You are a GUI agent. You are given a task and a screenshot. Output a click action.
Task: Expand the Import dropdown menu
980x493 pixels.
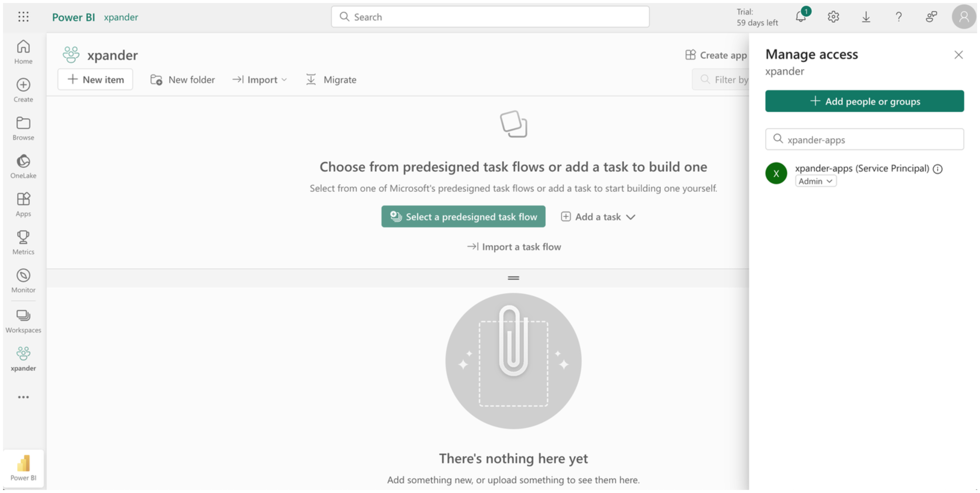[260, 80]
